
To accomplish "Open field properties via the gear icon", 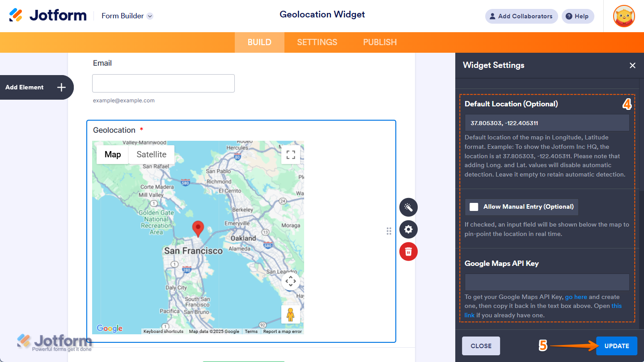I will 408,229.
